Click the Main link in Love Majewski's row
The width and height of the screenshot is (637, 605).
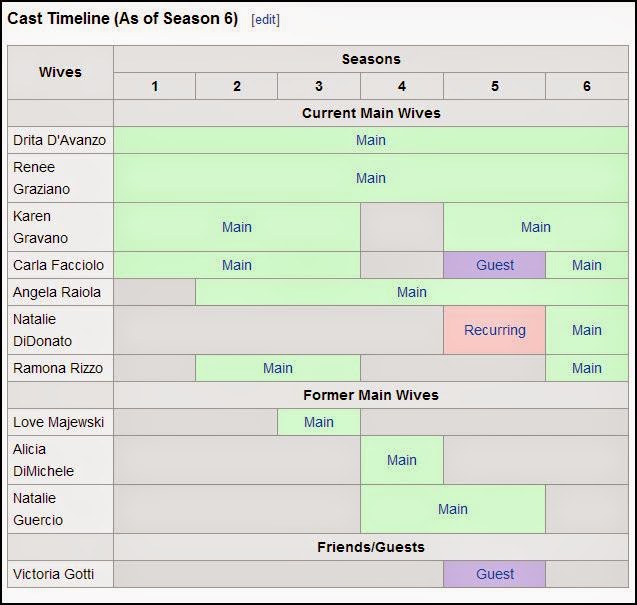click(319, 422)
